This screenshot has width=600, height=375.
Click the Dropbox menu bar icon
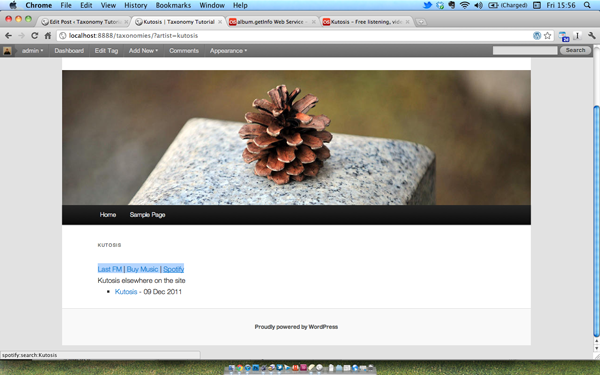[440, 5]
